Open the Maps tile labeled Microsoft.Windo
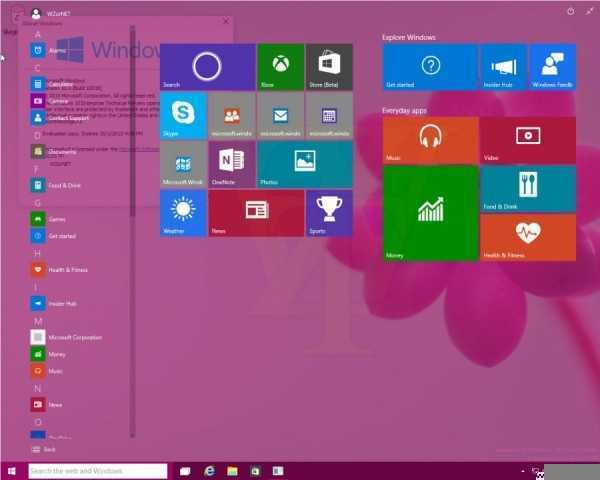Screen dimensions: 600x480 (x=183, y=164)
